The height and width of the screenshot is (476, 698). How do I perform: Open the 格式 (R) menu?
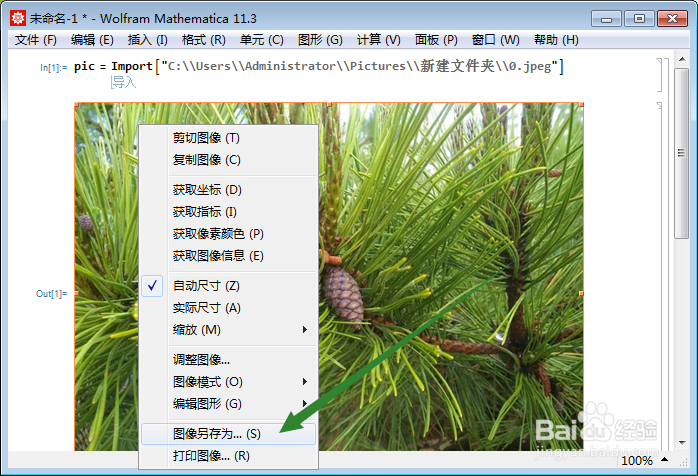[203, 40]
